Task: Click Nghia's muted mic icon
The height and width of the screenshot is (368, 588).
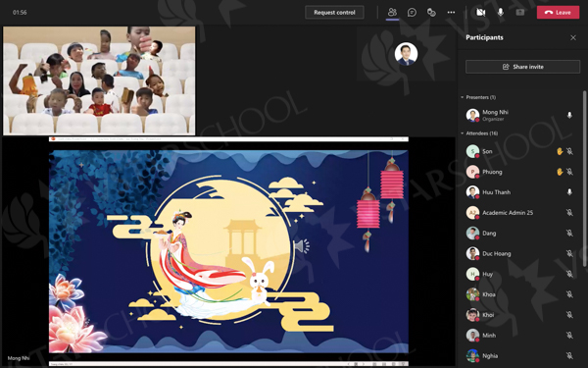Action: pyautogui.click(x=569, y=355)
